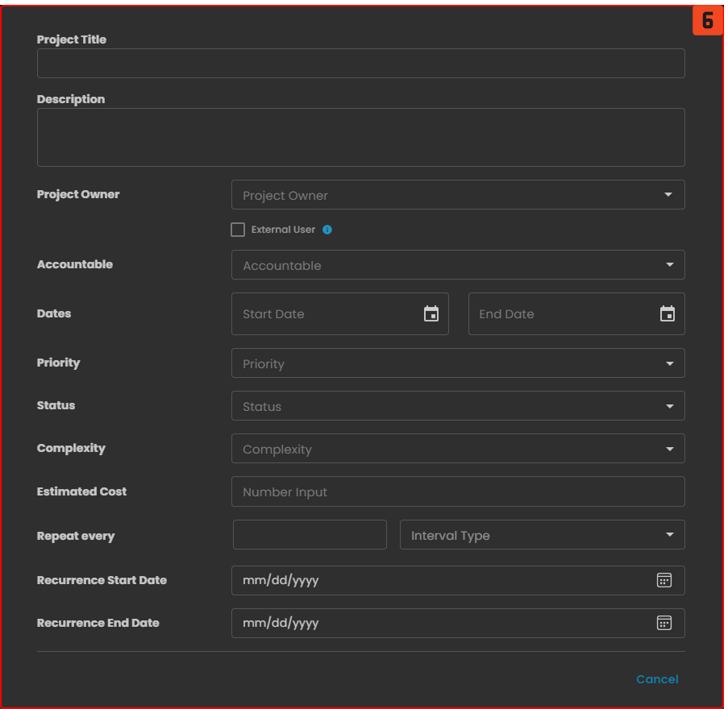728x709 pixels.
Task: Open the Start Date calendar icon
Action: click(x=431, y=314)
